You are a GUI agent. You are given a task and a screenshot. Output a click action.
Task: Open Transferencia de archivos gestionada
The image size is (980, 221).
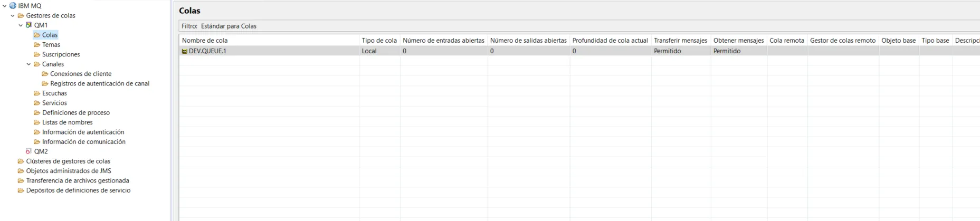78,181
